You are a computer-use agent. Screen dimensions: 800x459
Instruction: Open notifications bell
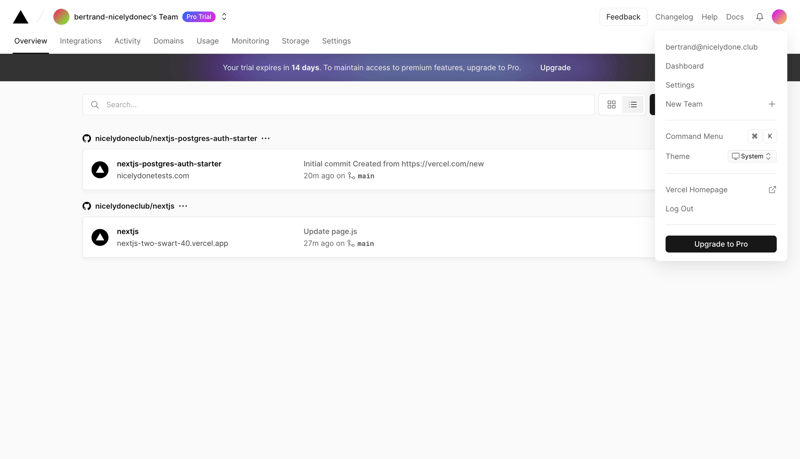(x=760, y=17)
